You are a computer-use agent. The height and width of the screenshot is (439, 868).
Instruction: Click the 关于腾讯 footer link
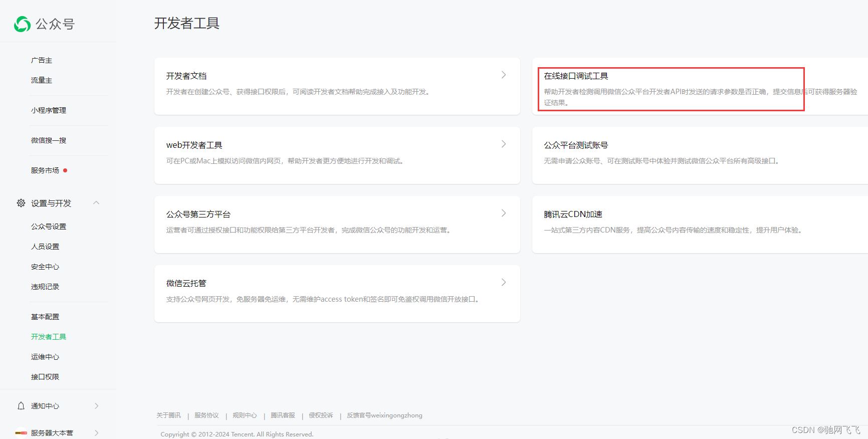click(x=168, y=415)
